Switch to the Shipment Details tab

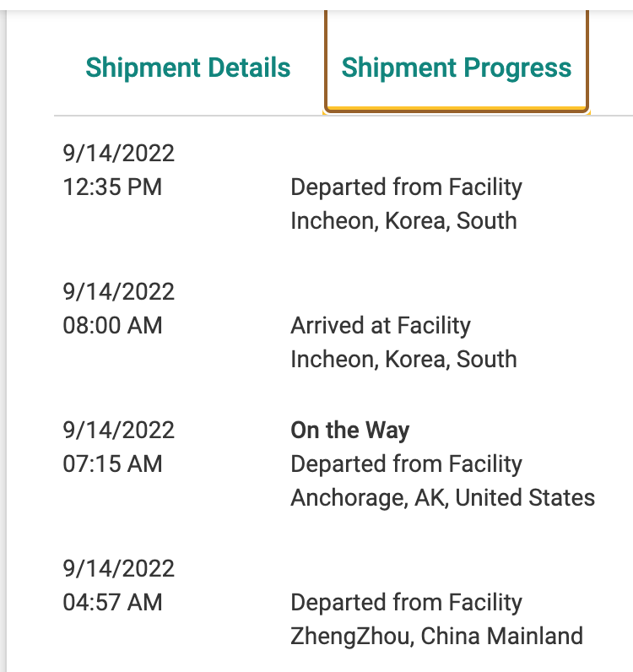coord(187,68)
